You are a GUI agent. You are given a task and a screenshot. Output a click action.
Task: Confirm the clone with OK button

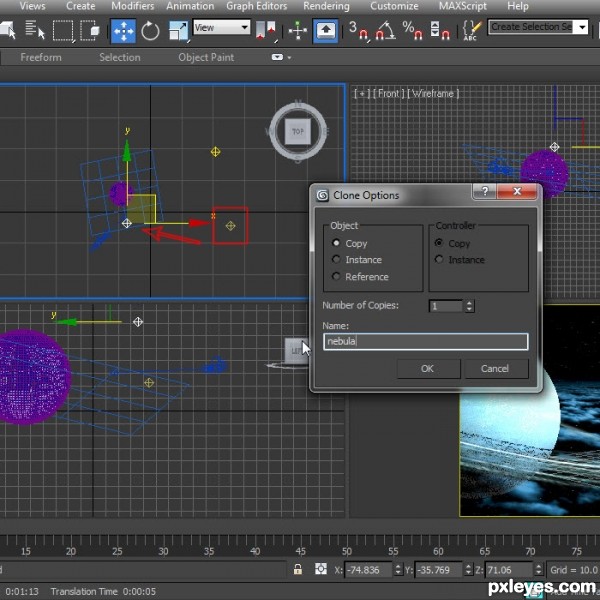click(428, 368)
